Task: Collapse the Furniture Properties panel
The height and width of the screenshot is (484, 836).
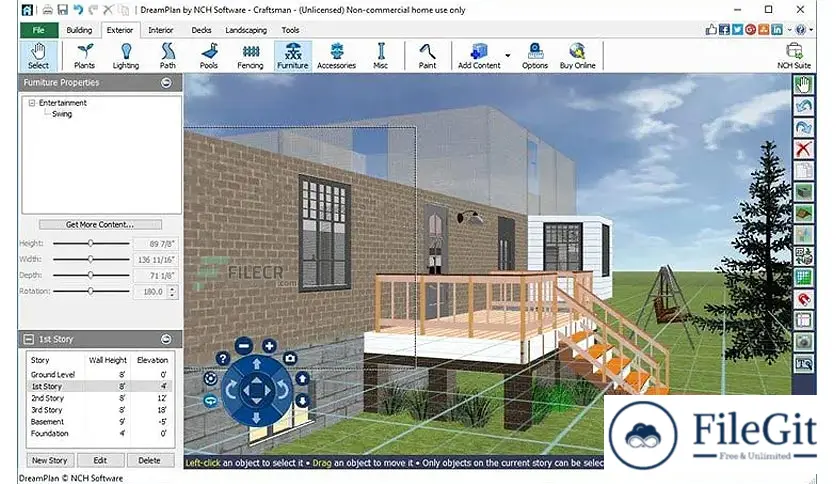Action: pyautogui.click(x=166, y=83)
